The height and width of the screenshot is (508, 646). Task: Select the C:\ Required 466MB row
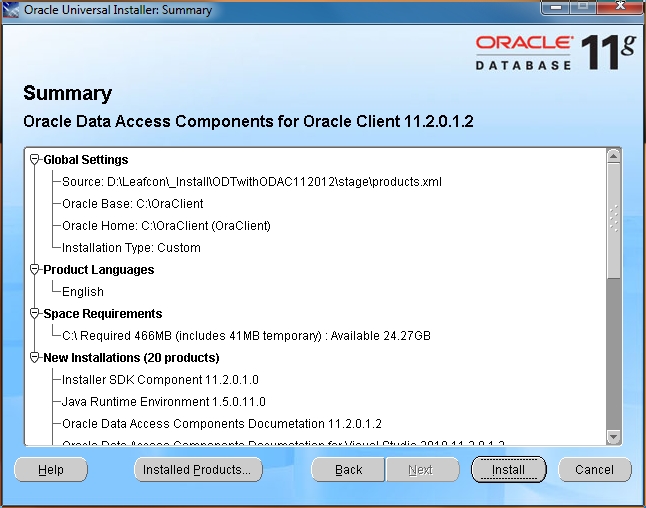[246, 336]
